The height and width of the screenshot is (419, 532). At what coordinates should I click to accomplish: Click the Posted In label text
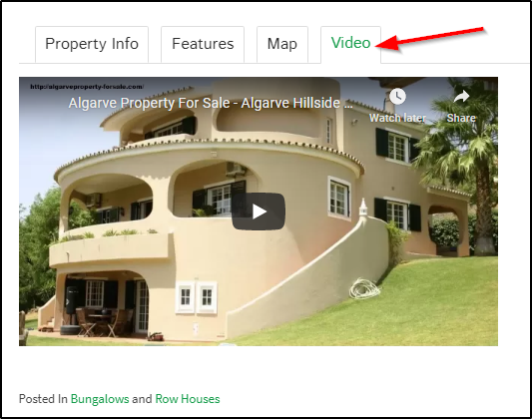point(43,399)
